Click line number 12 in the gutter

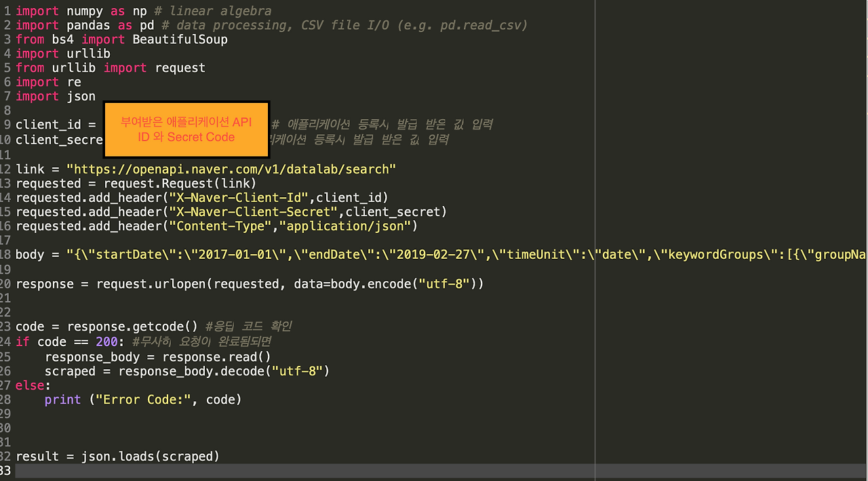coord(5,169)
